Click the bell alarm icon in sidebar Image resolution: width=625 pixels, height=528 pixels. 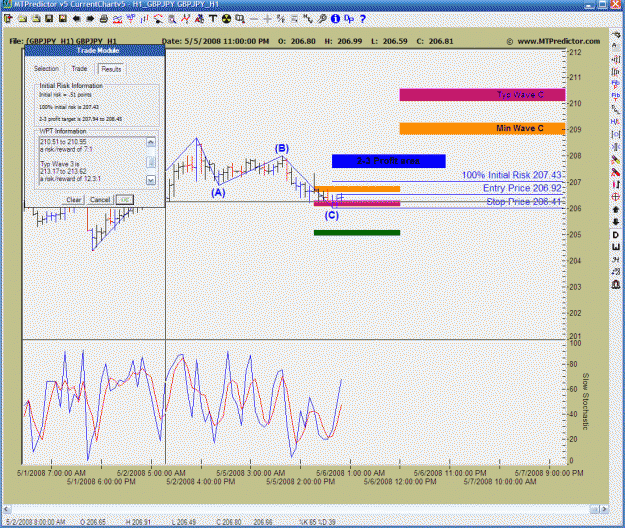click(x=615, y=285)
